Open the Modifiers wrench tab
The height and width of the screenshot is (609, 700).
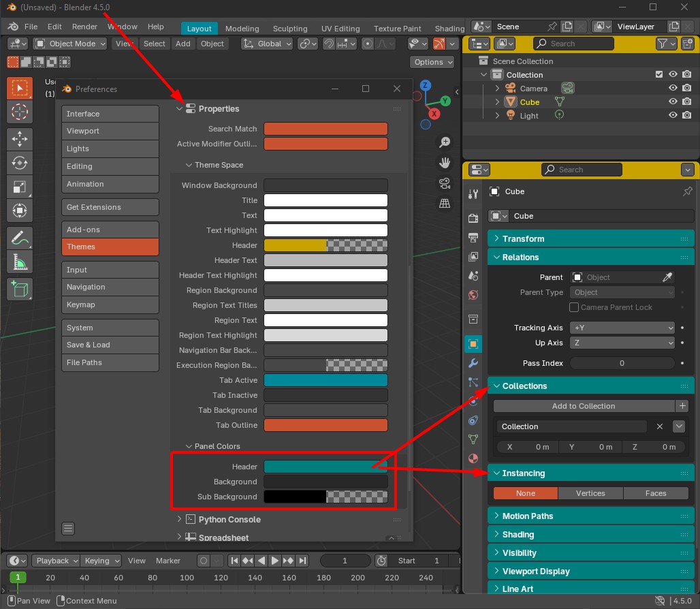click(473, 363)
